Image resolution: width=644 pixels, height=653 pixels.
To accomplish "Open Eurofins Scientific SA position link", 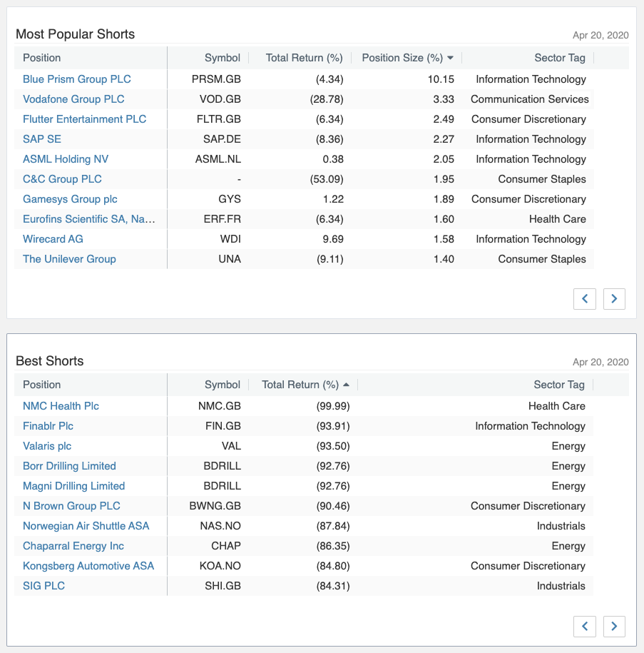I will 88,219.
